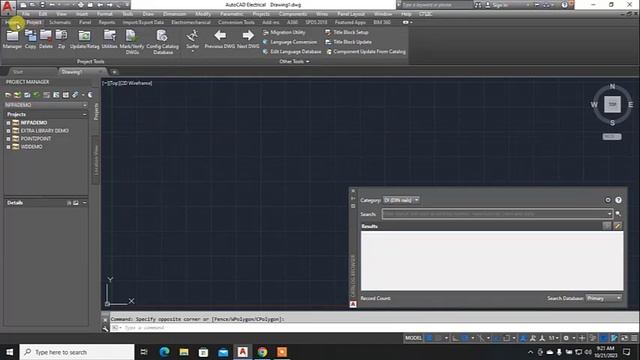
Task: Click the Top face of the ViewCube
Action: (612, 104)
